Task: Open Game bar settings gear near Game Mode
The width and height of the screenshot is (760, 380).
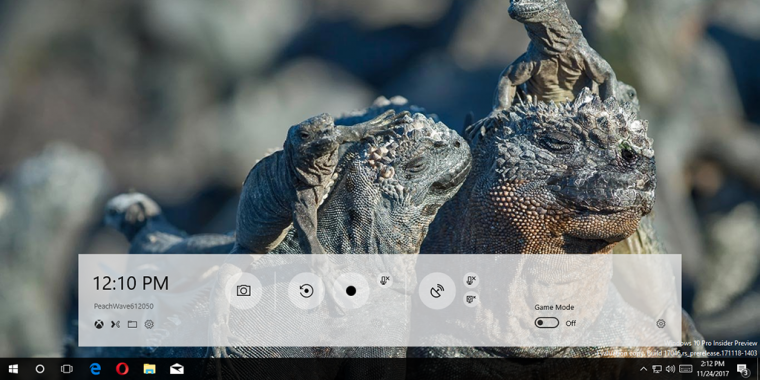Action: coord(661,324)
